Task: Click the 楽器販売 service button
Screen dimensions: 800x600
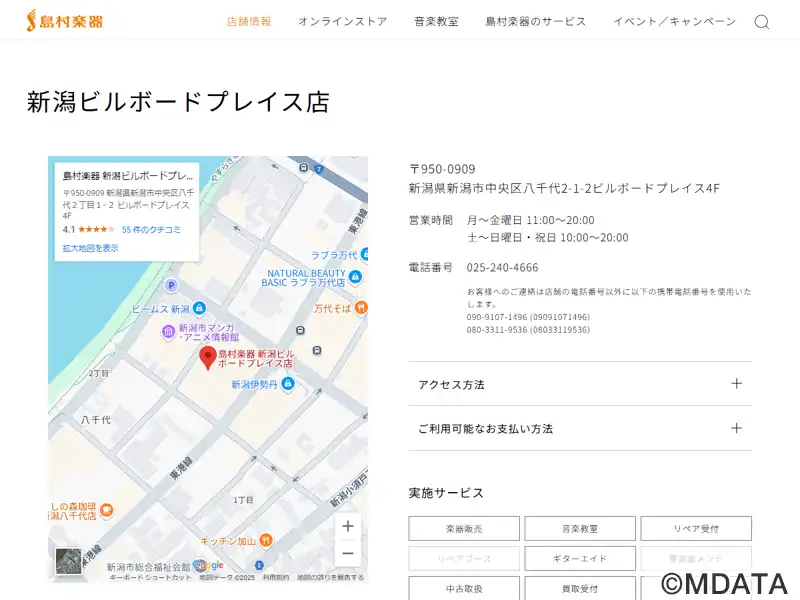Action: (464, 529)
